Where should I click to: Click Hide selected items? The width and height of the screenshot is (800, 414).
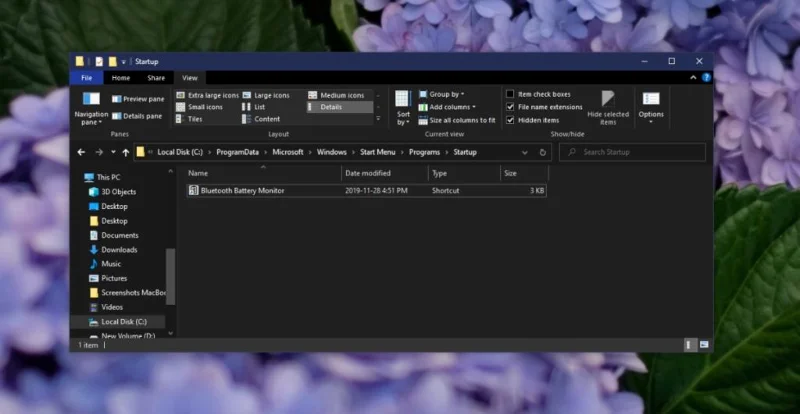pos(608,108)
